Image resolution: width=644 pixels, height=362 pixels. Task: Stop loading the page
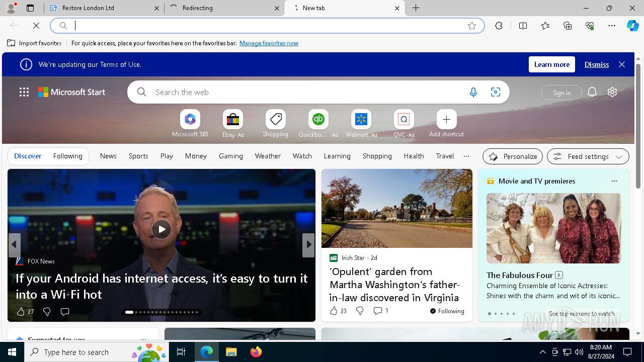pos(36,26)
